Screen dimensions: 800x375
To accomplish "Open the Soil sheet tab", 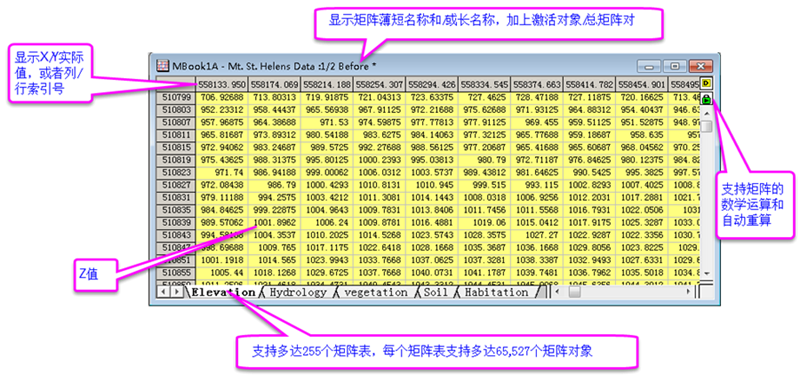I will coord(435,292).
